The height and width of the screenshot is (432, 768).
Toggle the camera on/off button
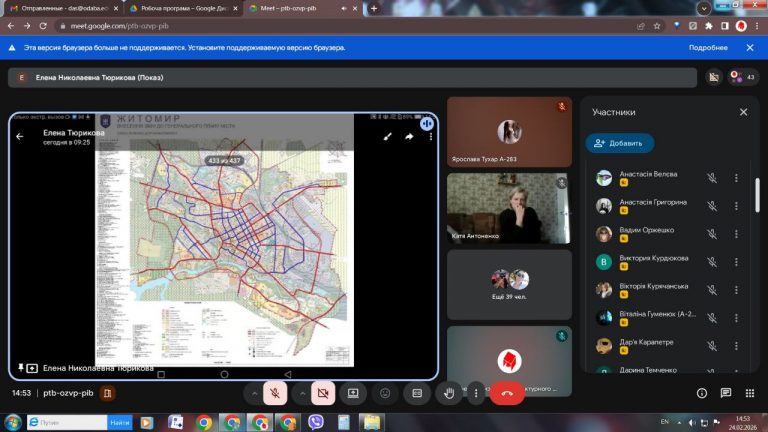point(322,394)
